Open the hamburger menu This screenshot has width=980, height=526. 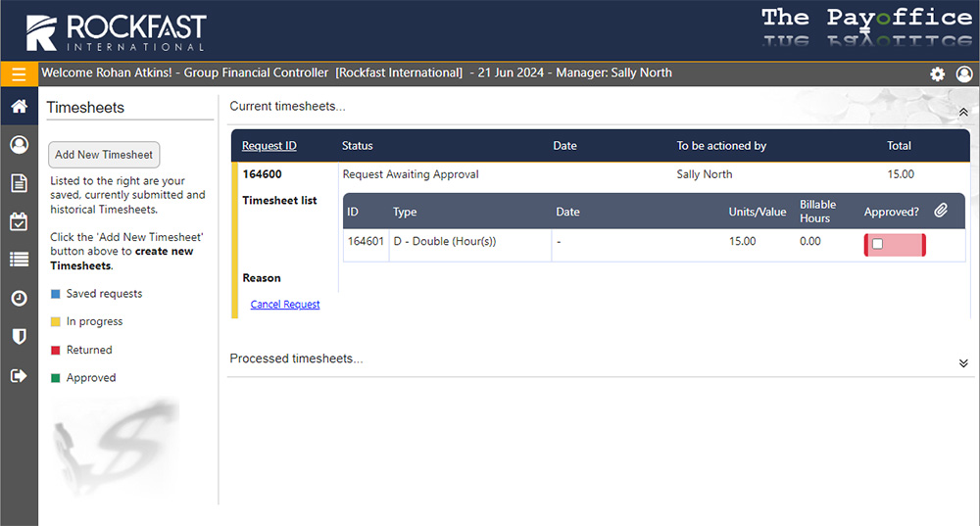click(x=19, y=73)
